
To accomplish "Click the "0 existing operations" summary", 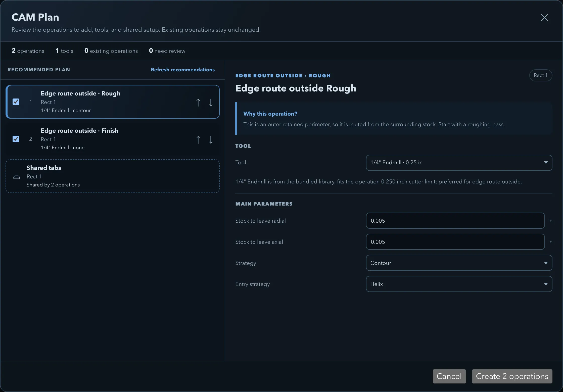I will click(111, 51).
